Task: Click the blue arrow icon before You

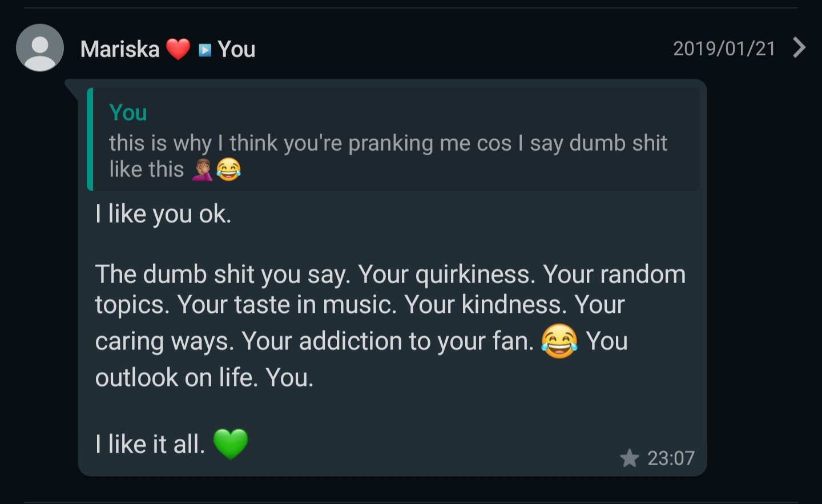Action: click(x=205, y=50)
